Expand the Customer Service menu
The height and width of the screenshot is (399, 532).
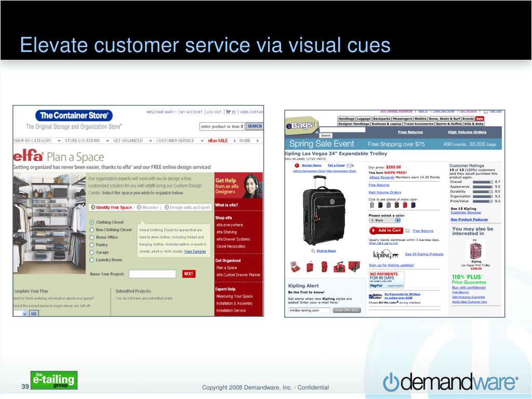click(180, 140)
